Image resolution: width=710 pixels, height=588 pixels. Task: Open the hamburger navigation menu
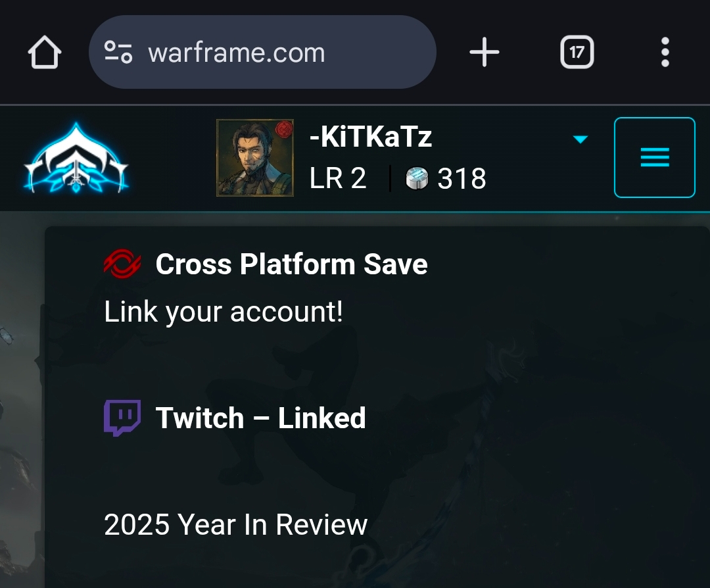click(x=654, y=157)
